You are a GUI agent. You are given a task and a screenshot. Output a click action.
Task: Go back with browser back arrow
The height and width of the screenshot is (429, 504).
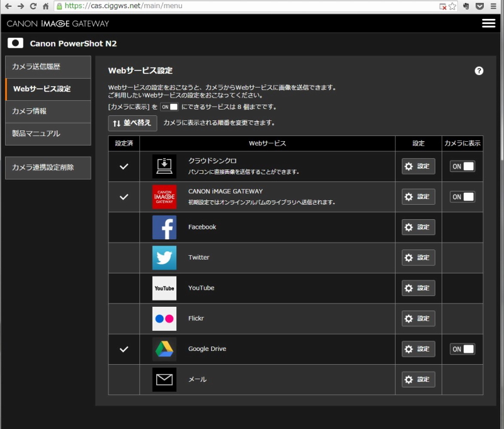[8, 6]
